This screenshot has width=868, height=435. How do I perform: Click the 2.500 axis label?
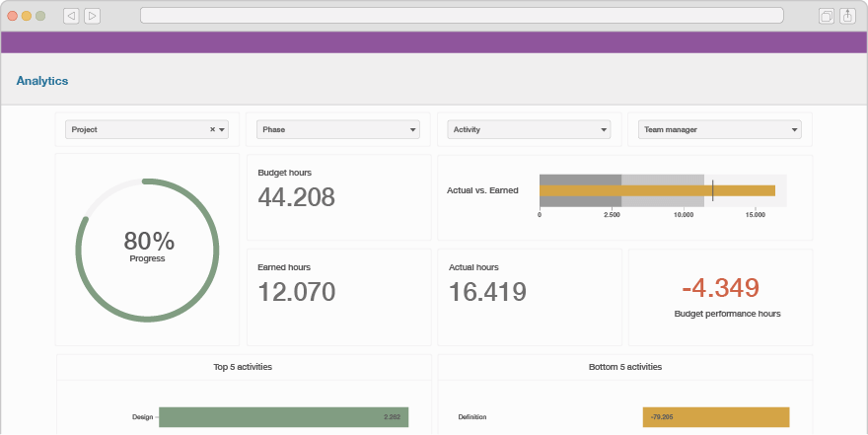[x=612, y=215]
